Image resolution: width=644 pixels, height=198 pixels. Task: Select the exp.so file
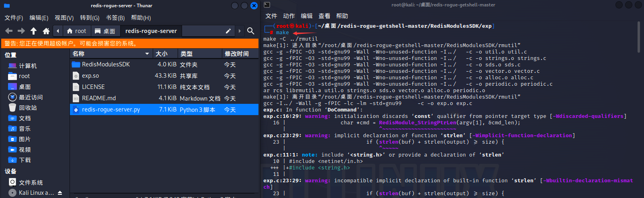point(90,76)
